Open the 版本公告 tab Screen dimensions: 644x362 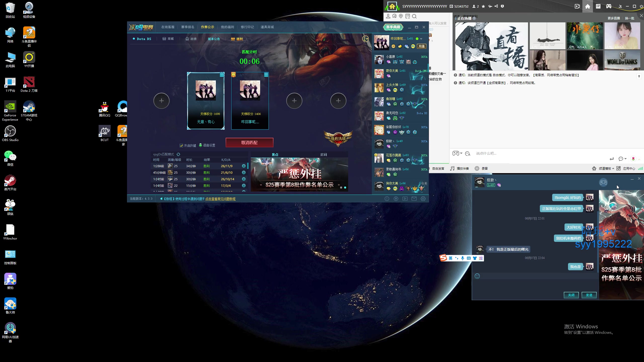pyautogui.click(x=214, y=39)
